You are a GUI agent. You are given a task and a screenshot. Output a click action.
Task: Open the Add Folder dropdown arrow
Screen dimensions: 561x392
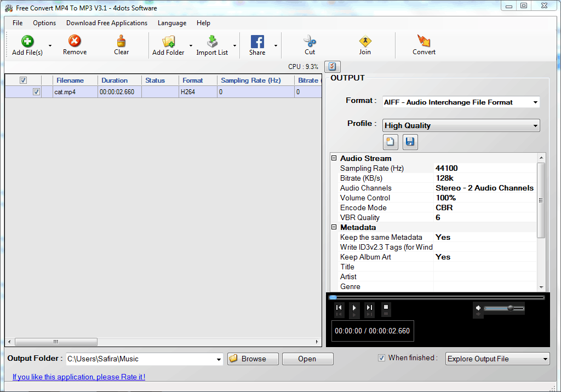[x=191, y=45]
